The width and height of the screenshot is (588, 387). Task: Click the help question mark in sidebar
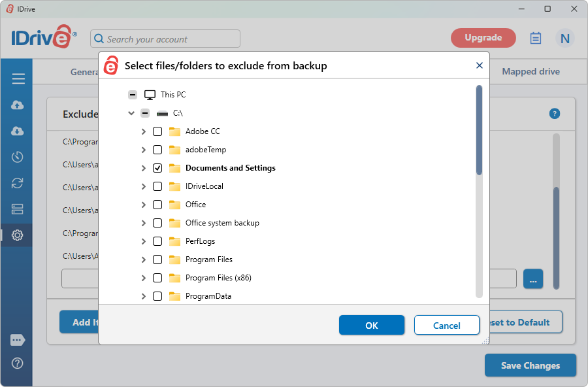click(18, 363)
